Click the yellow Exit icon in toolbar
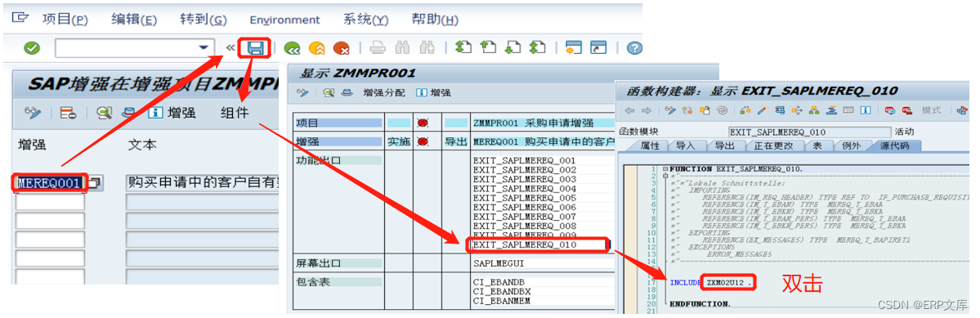This screenshot has height=318, width=980. [x=317, y=48]
